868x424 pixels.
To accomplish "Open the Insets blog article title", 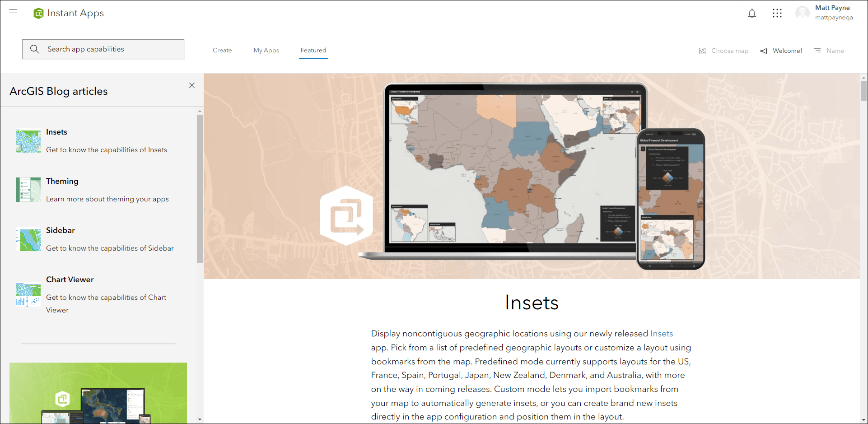I will coord(56,132).
